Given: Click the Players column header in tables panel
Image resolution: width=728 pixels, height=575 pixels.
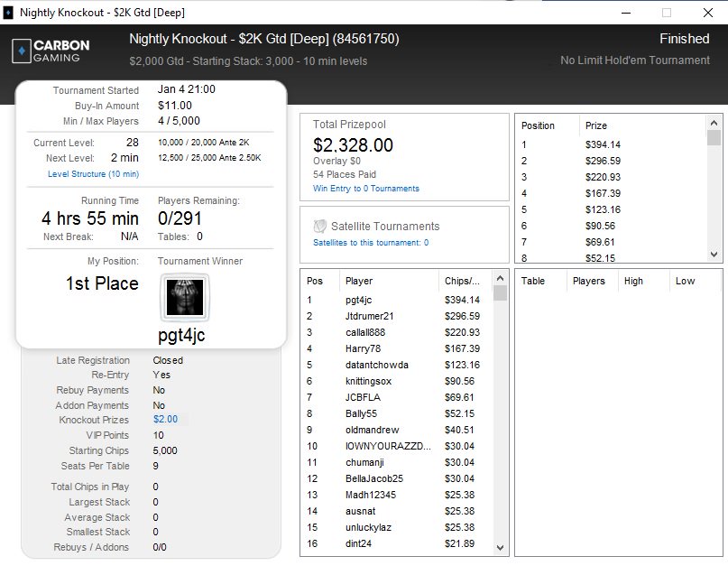Looking at the screenshot, I should 589,281.
